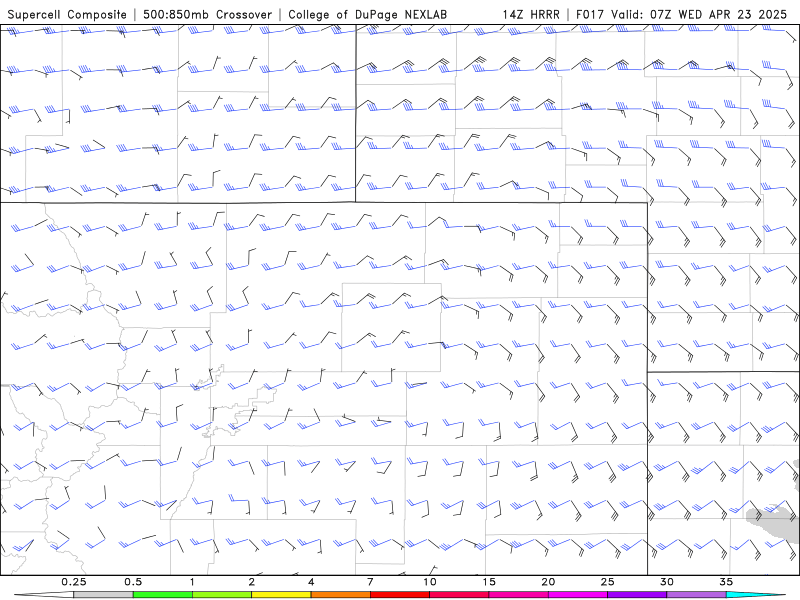Select the yellow 2–4 color bar segment
Image resolution: width=800 pixels, height=600 pixels.
pyautogui.click(x=281, y=595)
